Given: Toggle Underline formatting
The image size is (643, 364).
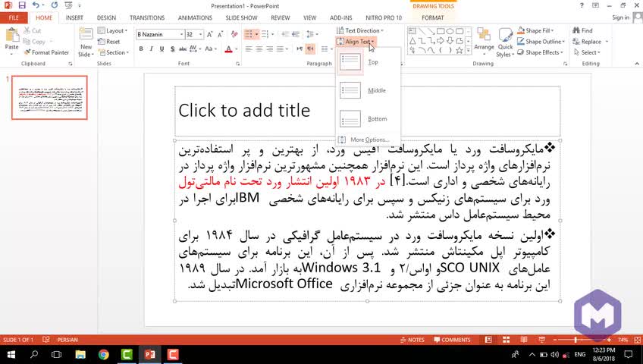Looking at the screenshot, I should coord(162,49).
